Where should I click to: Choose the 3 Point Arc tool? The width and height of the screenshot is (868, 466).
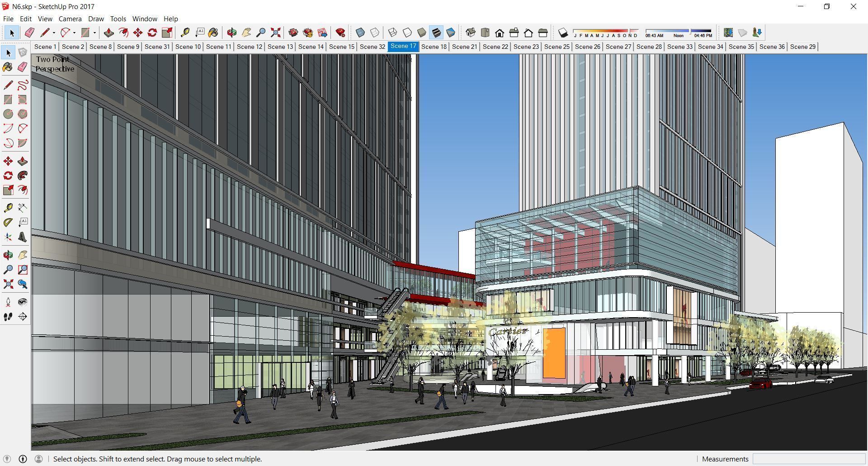click(8, 143)
